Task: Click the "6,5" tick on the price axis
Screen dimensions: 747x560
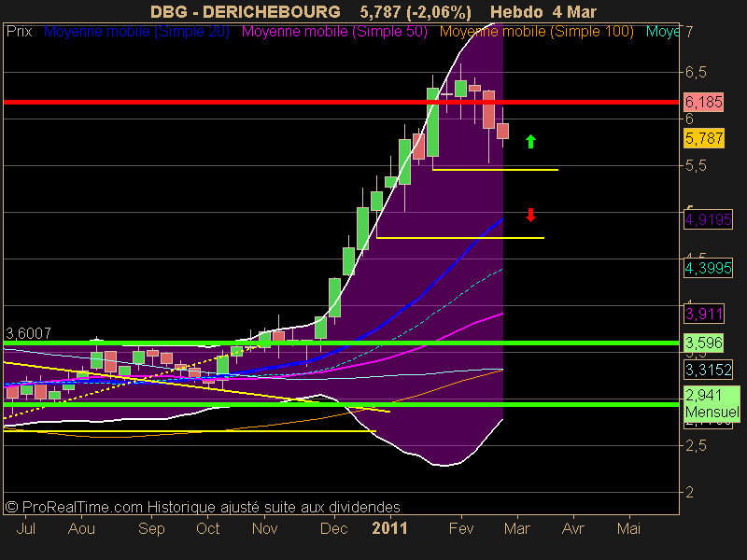Action: point(696,73)
